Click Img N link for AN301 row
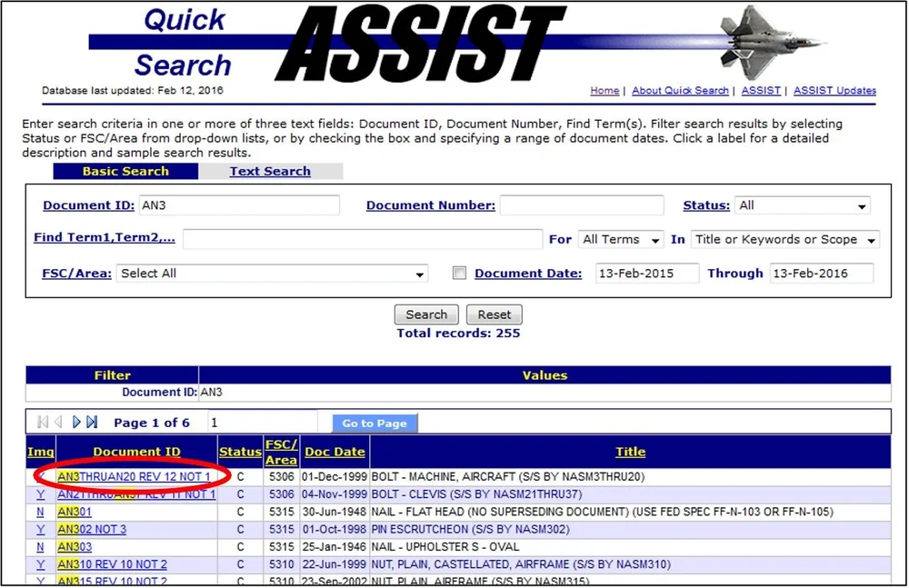This screenshot has width=909, height=588. coord(40,512)
